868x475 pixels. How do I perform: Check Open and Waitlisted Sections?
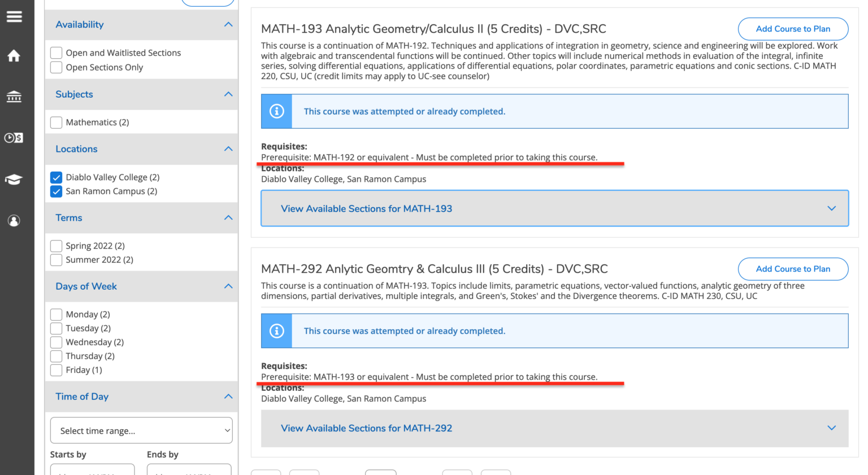click(56, 53)
